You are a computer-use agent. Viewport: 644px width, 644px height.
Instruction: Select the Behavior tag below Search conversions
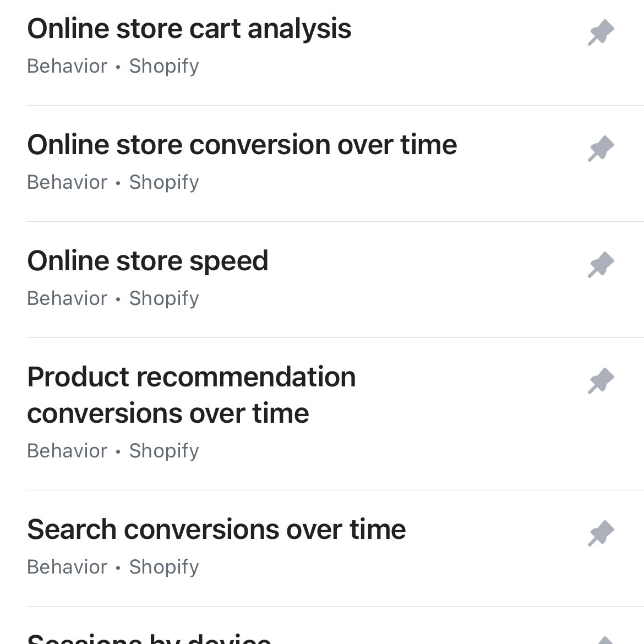click(67, 567)
